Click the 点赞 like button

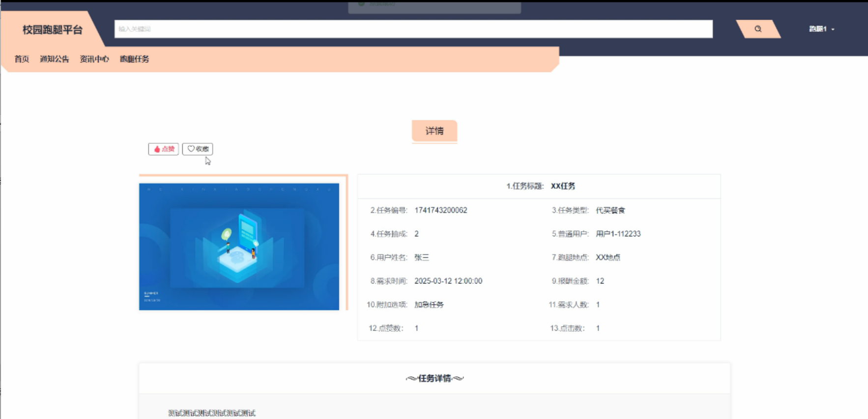164,149
